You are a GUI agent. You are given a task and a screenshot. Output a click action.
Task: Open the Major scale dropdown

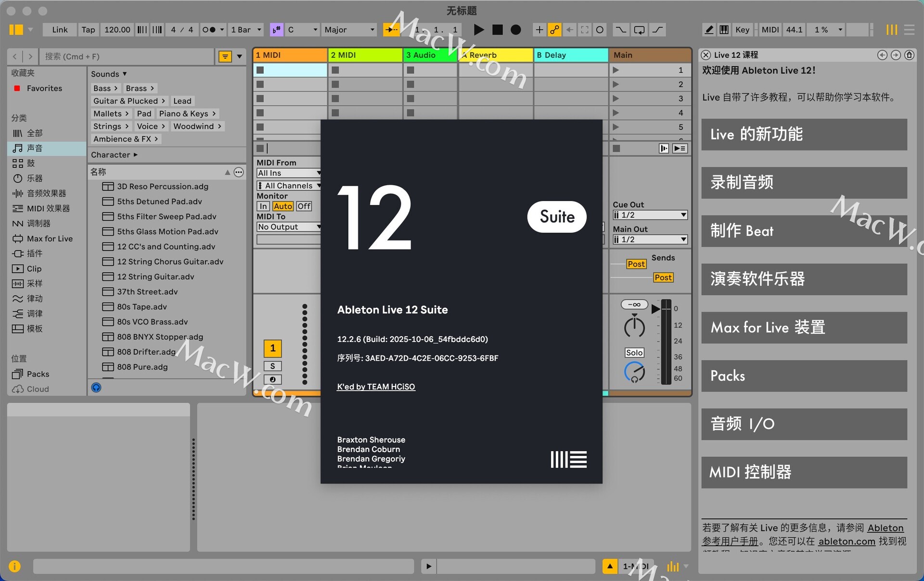[349, 30]
